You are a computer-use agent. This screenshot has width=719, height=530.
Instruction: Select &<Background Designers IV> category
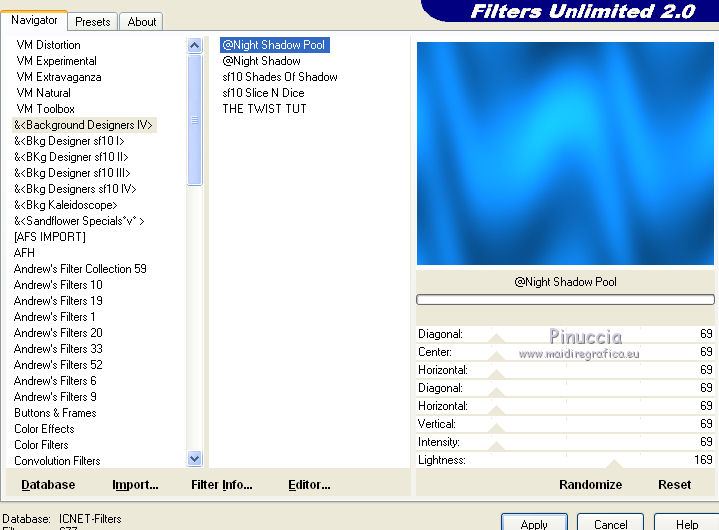click(84, 125)
